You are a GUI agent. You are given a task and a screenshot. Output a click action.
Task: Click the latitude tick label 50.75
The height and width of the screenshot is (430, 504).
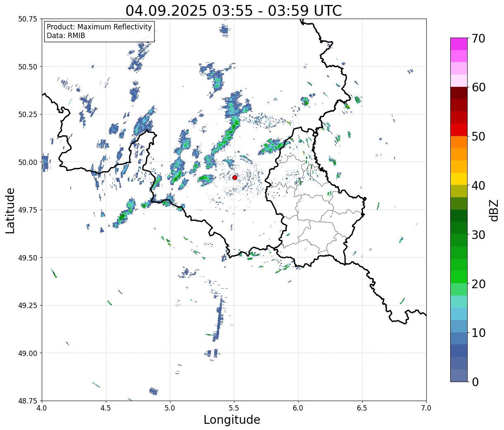28,19
